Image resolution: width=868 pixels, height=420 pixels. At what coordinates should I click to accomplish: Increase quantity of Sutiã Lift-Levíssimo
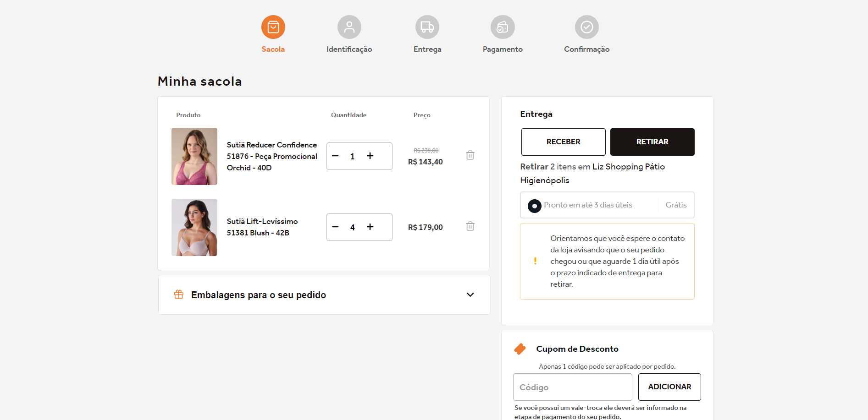(370, 227)
